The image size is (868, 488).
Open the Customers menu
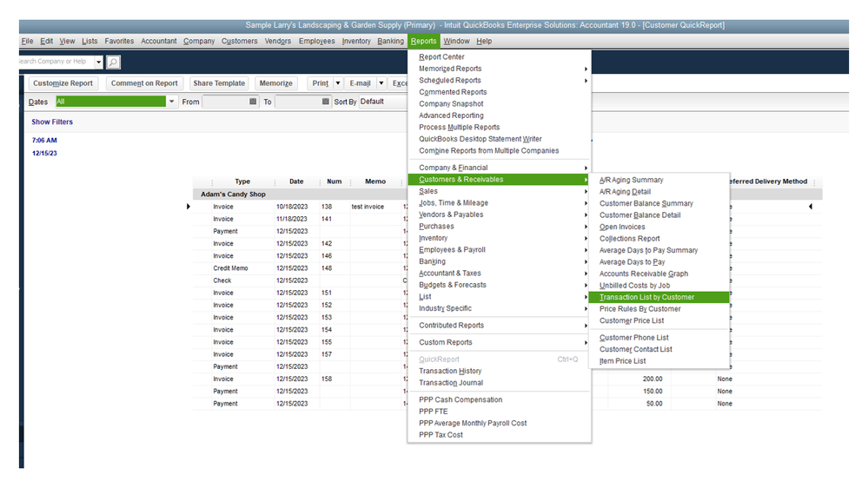pos(239,41)
